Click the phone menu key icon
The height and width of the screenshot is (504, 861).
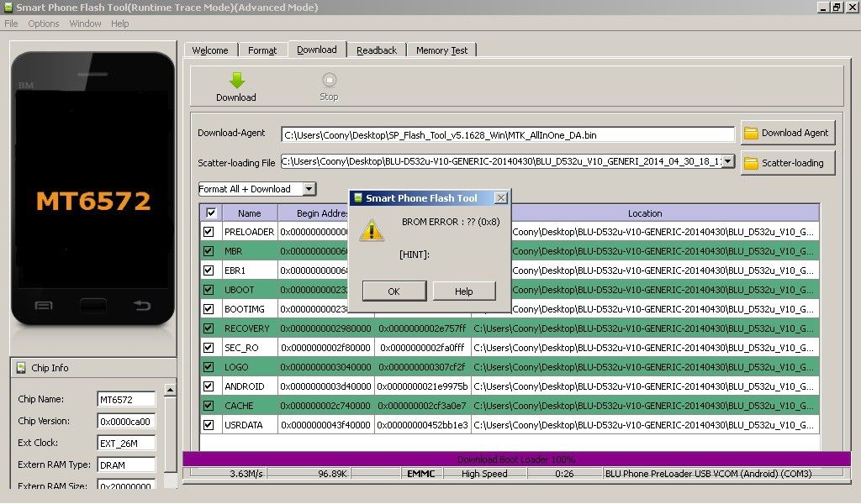44,306
